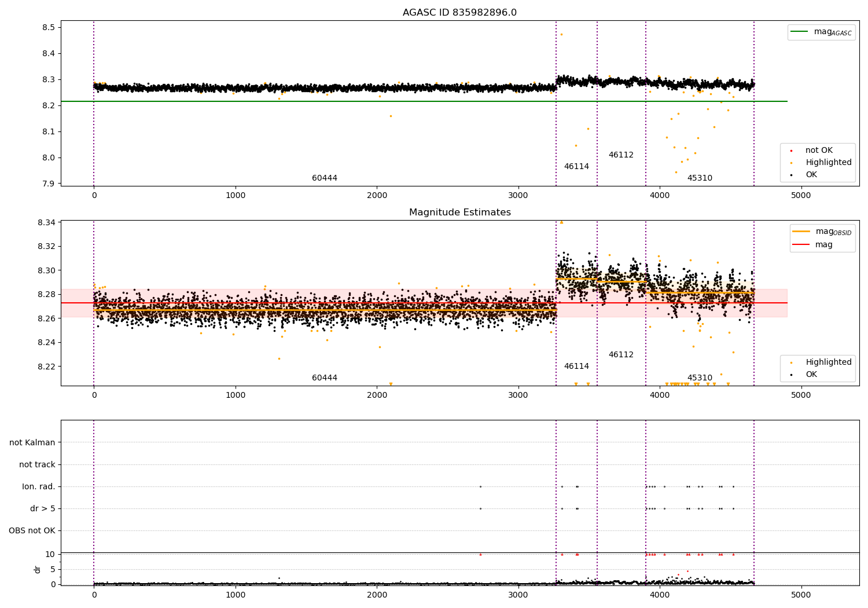
Task: Click obsid label "46112" in the top plot
Action: tap(621, 155)
